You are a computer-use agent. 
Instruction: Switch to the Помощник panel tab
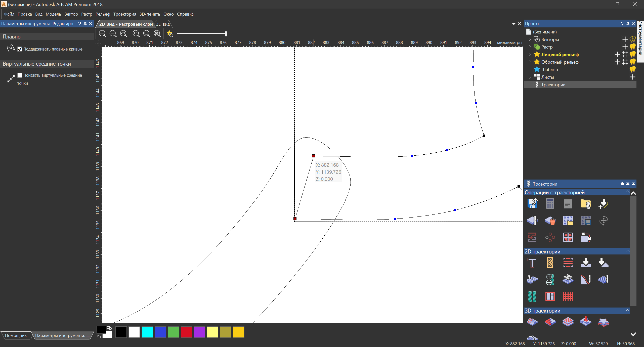(x=16, y=335)
